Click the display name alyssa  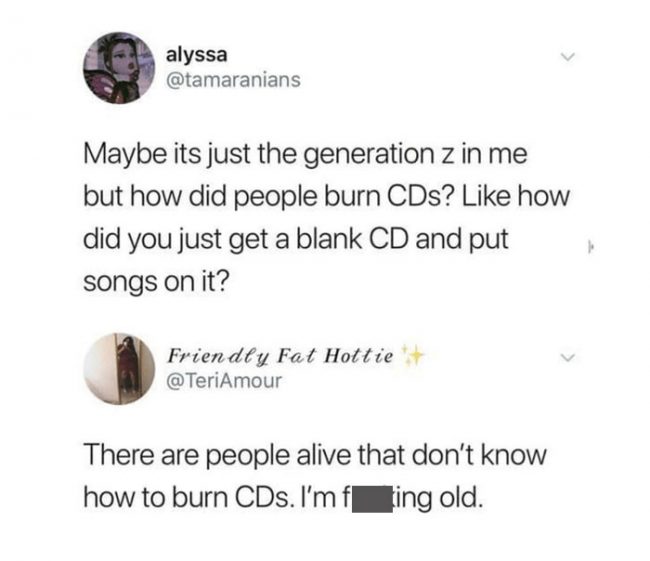pyautogui.click(x=197, y=54)
